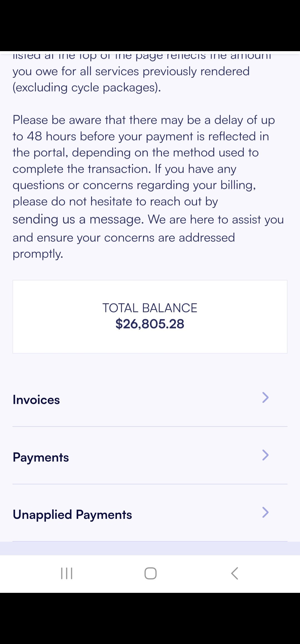The image size is (300, 644).
Task: Click the word "promptly" ending the paragraph
Action: (x=38, y=254)
